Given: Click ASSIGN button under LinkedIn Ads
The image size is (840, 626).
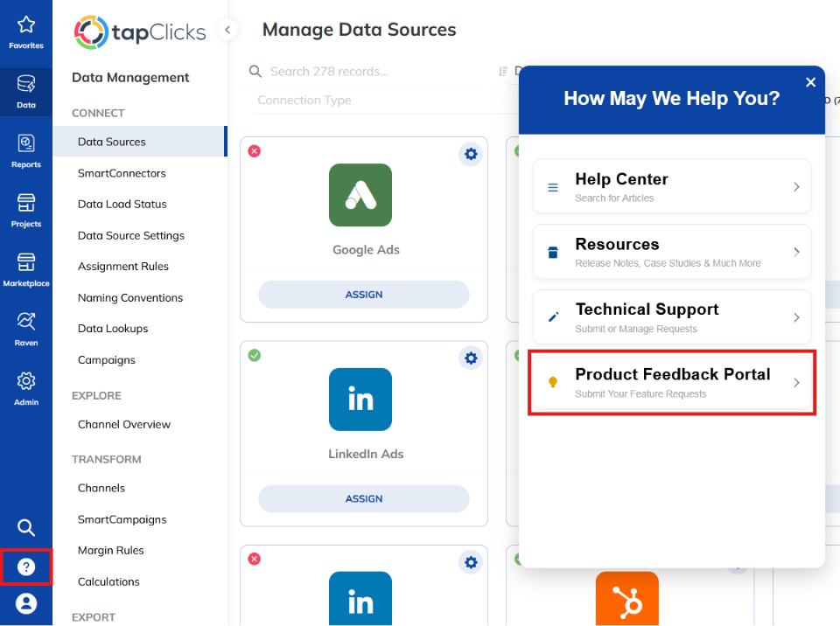Looking at the screenshot, I should click(x=364, y=498).
